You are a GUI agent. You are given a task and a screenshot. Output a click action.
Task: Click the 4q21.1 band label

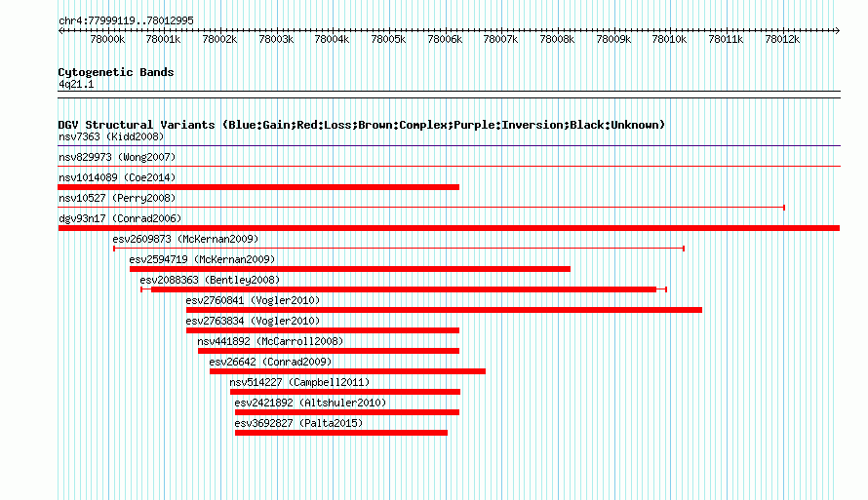pos(76,84)
